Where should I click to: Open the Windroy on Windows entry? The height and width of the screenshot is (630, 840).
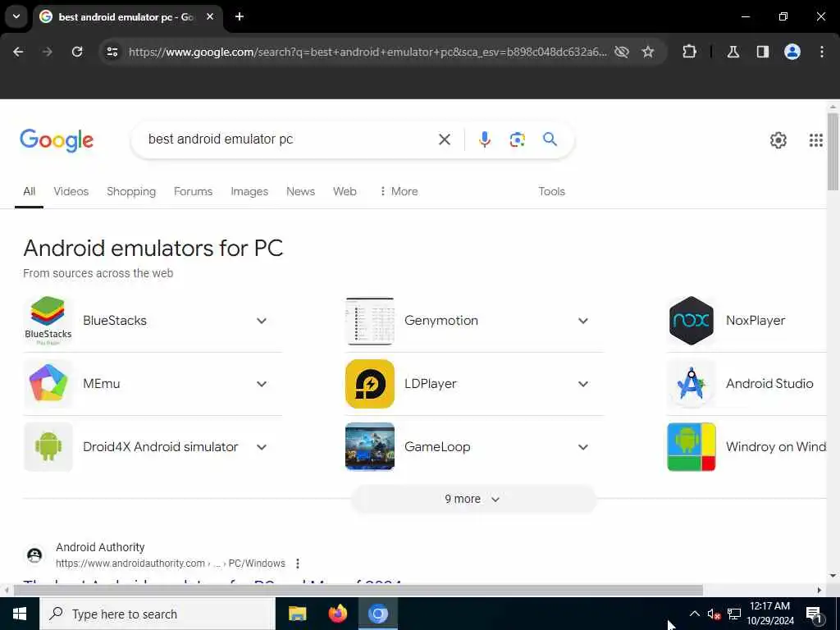coord(776,447)
